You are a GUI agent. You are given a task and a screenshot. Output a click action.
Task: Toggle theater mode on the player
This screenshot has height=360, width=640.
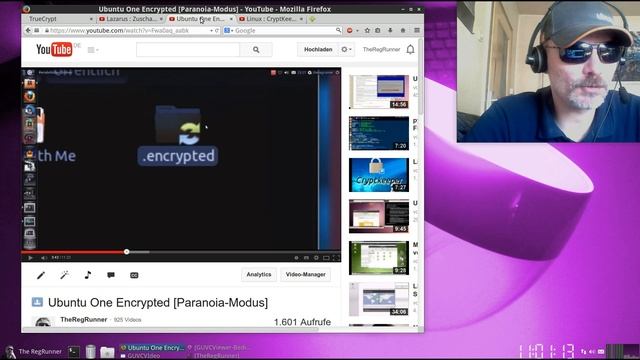point(326,258)
